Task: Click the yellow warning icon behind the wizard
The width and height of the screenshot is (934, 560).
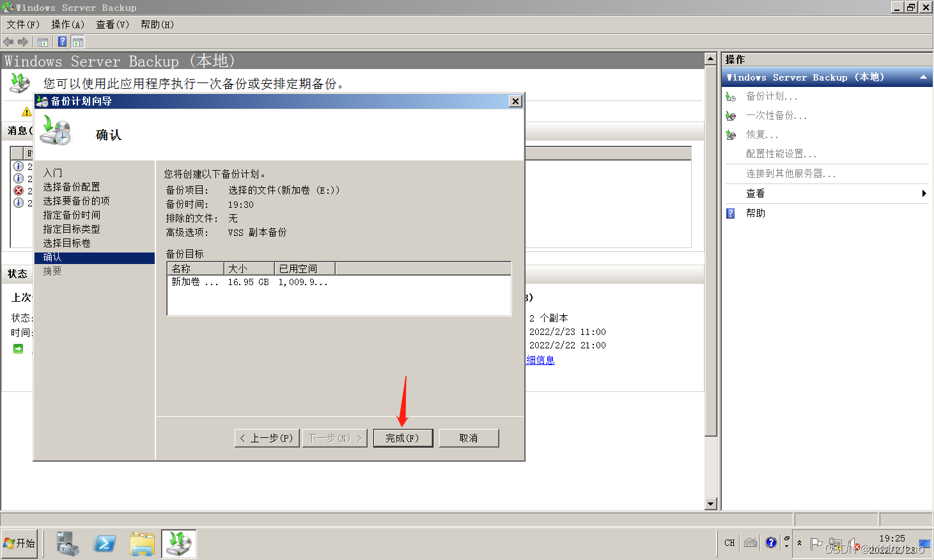Action: [26, 111]
